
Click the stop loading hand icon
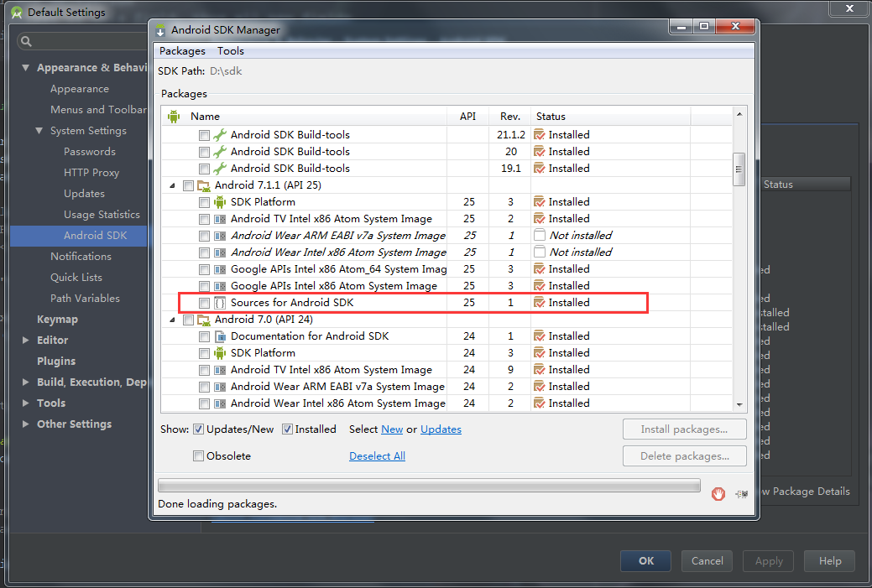coord(718,493)
